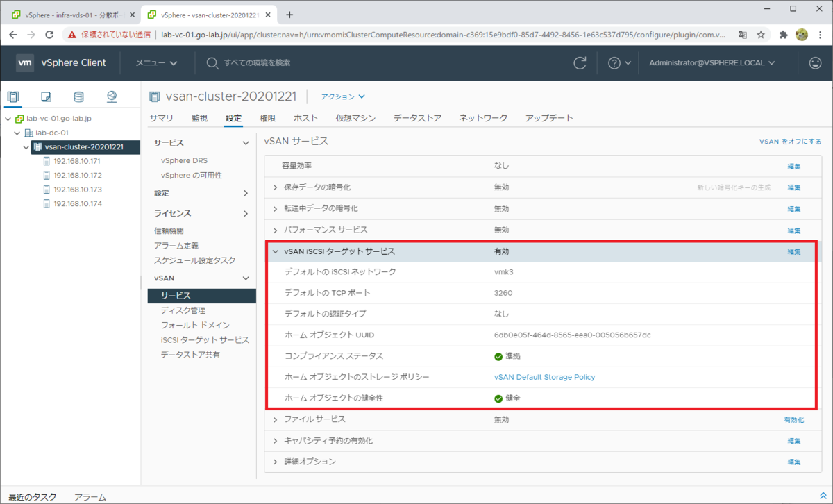Click the vSphere Client vm logo
Screen dimensions: 833x504
[x=25, y=62]
